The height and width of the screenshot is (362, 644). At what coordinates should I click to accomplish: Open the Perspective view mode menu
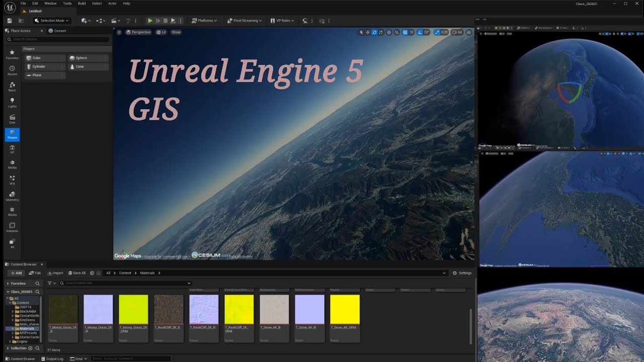(138, 32)
